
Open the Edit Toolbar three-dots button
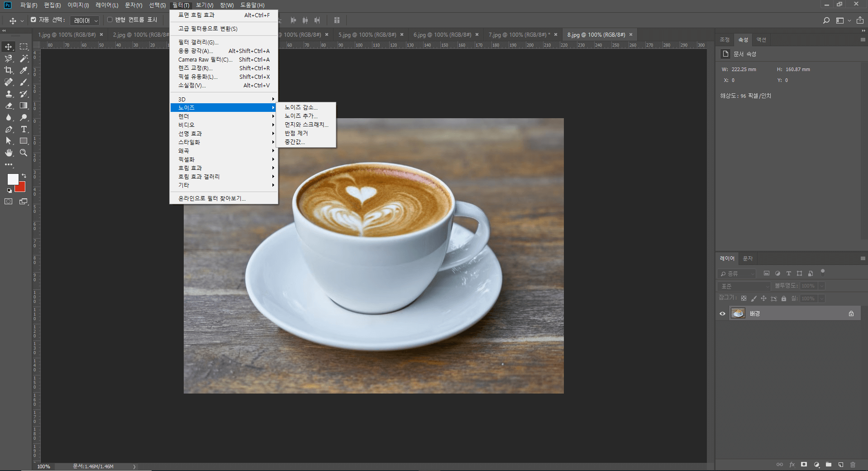point(9,164)
